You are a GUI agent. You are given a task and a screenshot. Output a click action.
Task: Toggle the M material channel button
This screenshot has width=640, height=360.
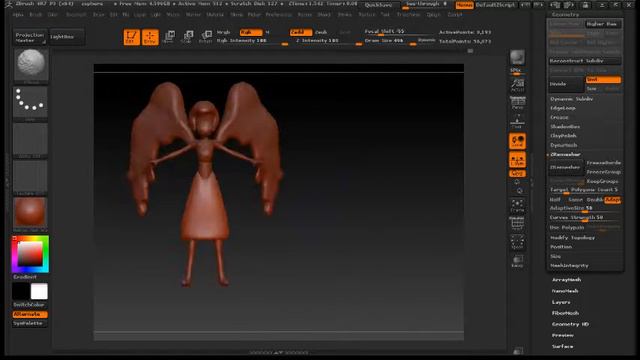coord(268,32)
